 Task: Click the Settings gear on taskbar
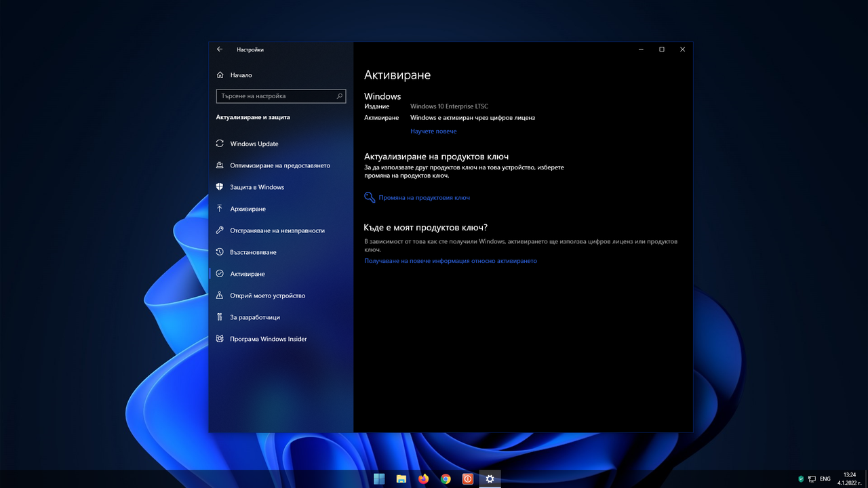pyautogui.click(x=490, y=479)
